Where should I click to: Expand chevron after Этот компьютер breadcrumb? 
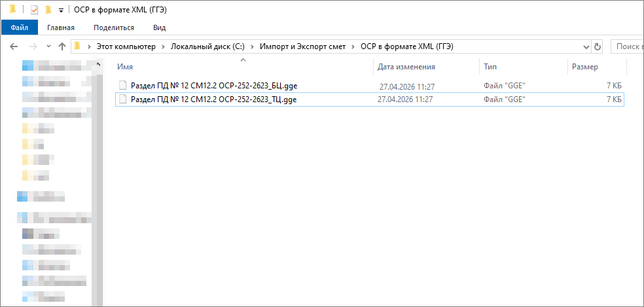click(164, 46)
